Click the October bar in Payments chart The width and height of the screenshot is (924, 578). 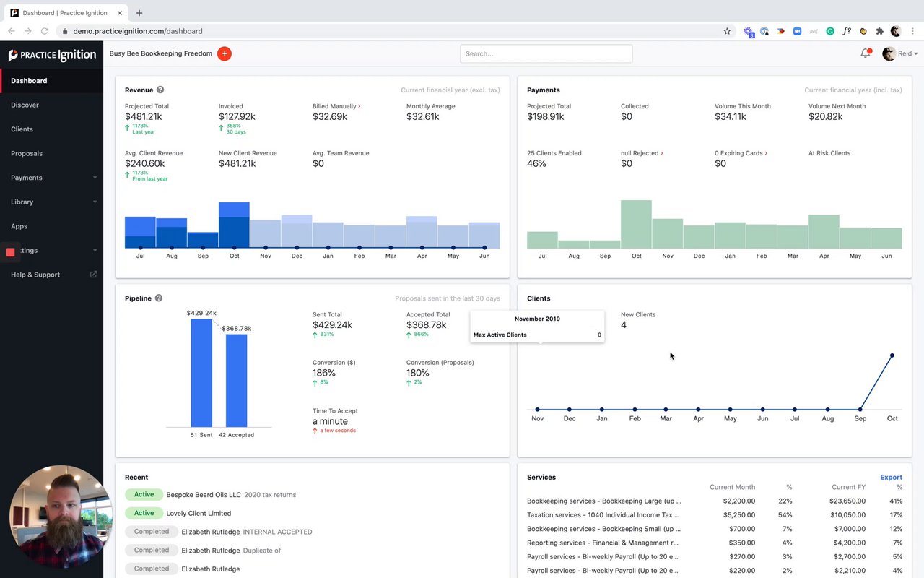point(636,225)
